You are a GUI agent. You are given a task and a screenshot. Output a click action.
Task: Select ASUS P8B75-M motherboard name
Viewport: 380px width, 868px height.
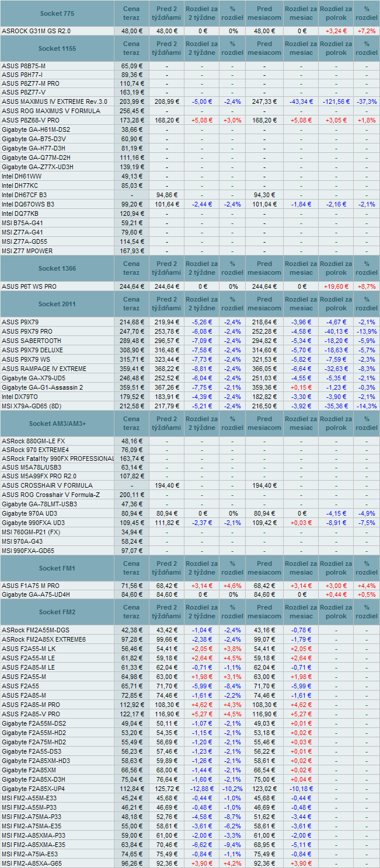click(x=23, y=66)
